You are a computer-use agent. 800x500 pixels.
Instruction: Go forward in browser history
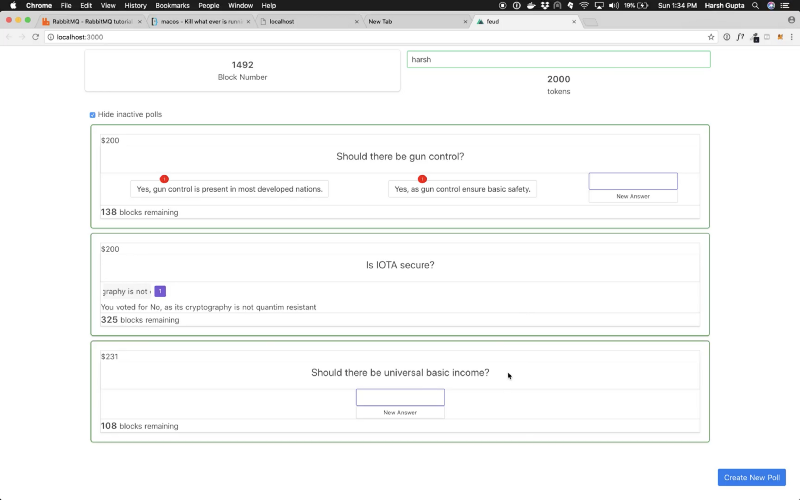click(22, 37)
